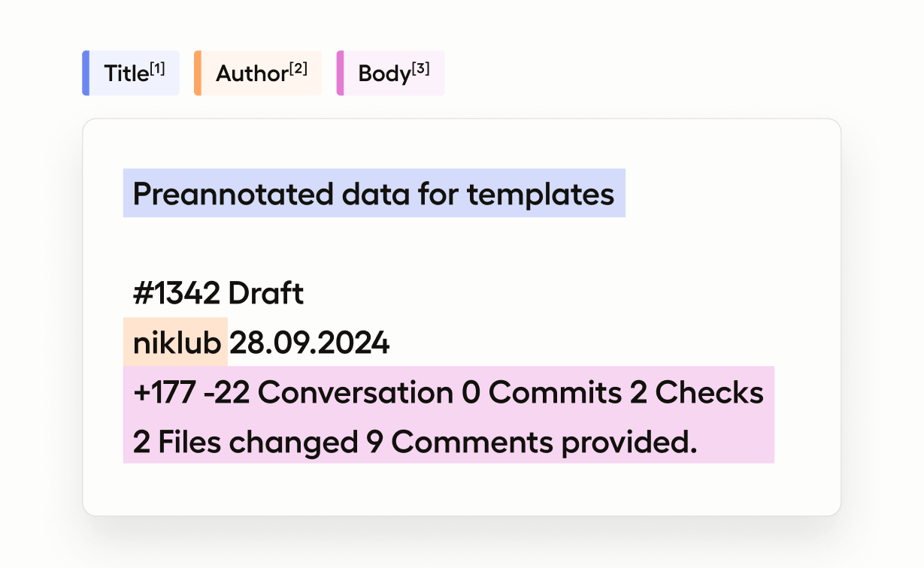The width and height of the screenshot is (924, 568).
Task: Click the word "Commits" in highlighted body
Action: point(555,393)
